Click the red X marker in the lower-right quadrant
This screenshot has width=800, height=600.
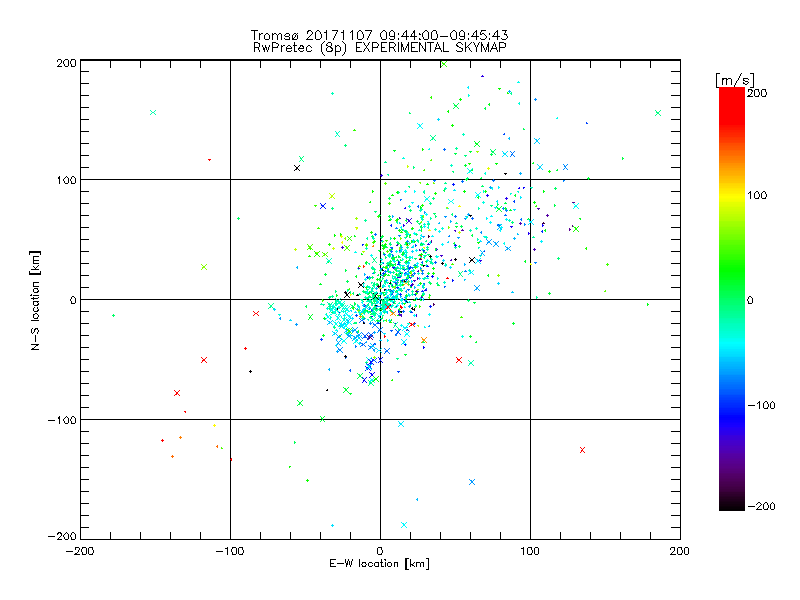point(582,450)
